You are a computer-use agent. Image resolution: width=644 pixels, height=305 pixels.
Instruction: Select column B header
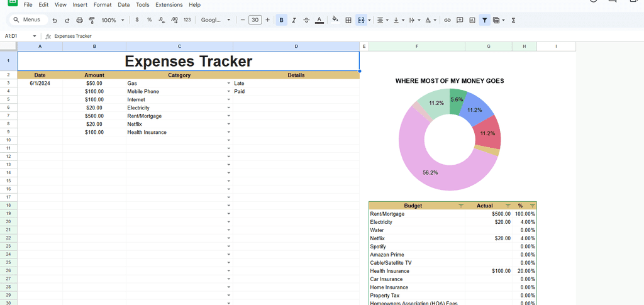[x=94, y=47]
